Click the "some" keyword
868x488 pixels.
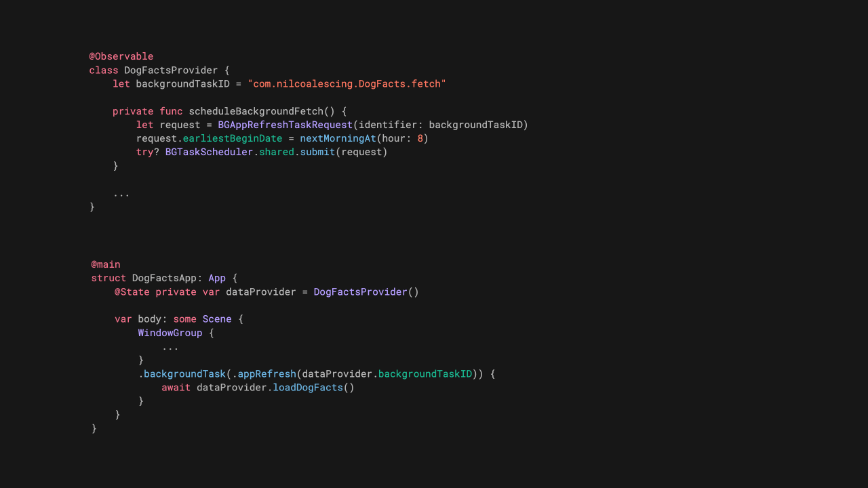click(185, 319)
